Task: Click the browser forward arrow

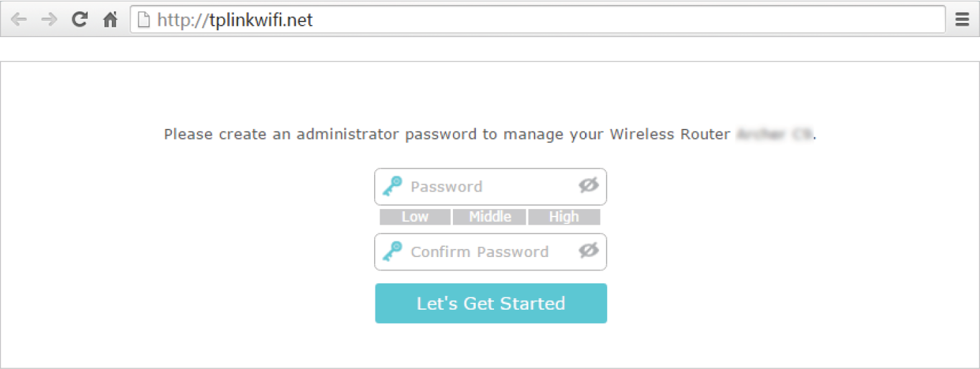Action: pos(49,20)
